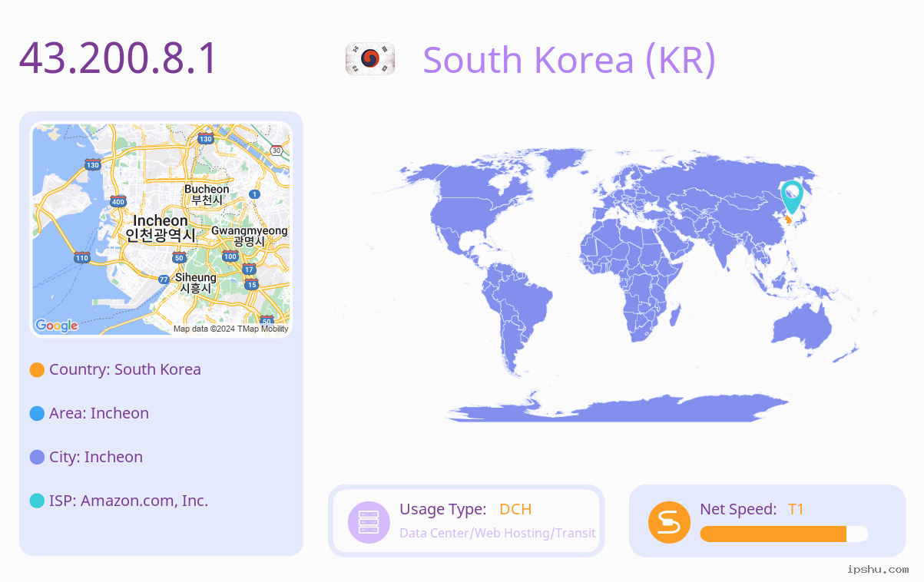Click the T1 speed value
Image resolution: width=924 pixels, height=582 pixels.
click(796, 509)
